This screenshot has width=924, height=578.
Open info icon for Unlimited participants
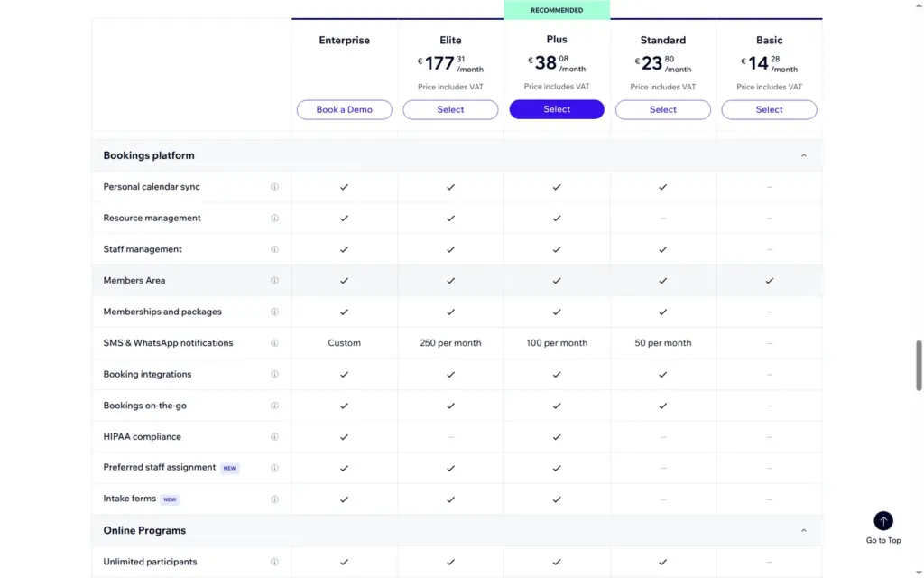pos(274,562)
